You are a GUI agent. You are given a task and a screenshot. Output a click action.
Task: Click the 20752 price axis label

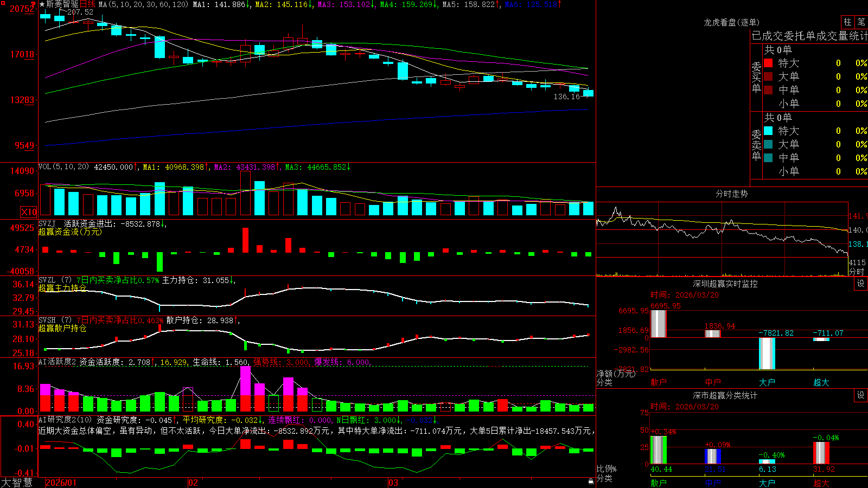click(22, 9)
